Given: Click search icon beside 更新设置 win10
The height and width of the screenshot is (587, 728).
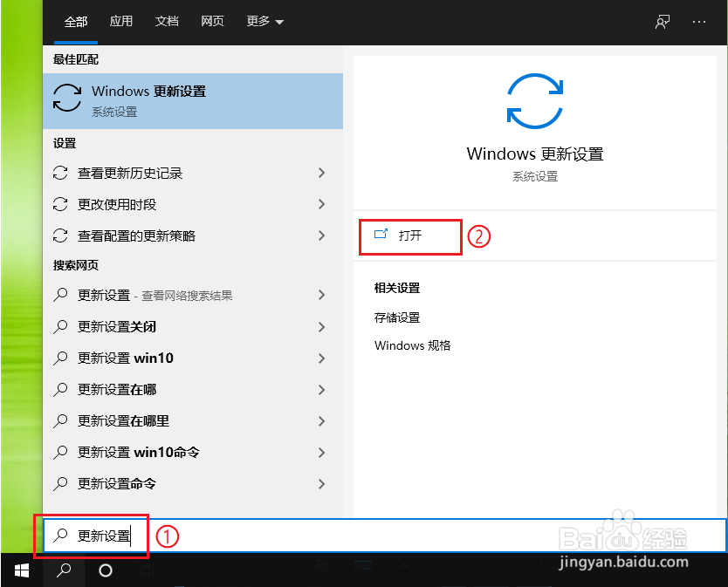Looking at the screenshot, I should [x=60, y=358].
